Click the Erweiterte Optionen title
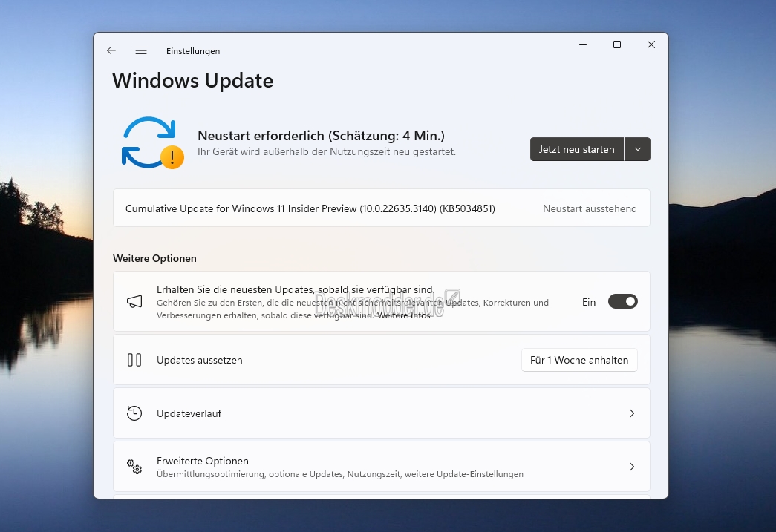This screenshot has height=532, width=776. click(x=203, y=461)
